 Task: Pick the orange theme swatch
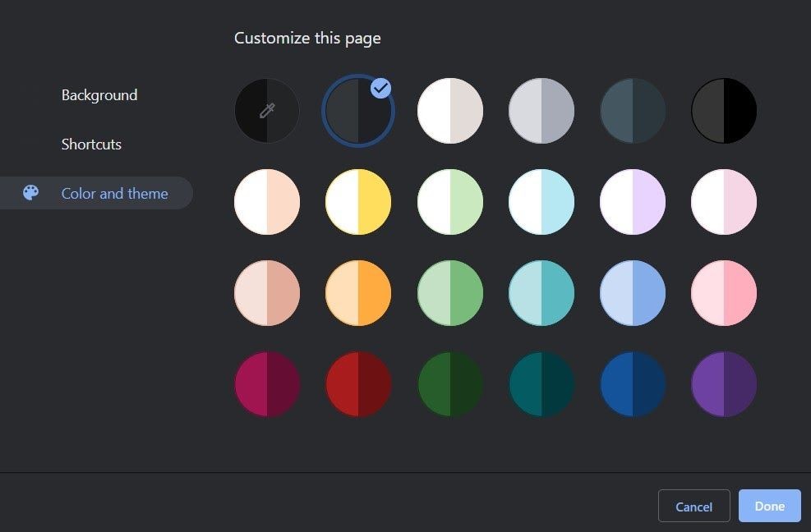click(x=358, y=293)
